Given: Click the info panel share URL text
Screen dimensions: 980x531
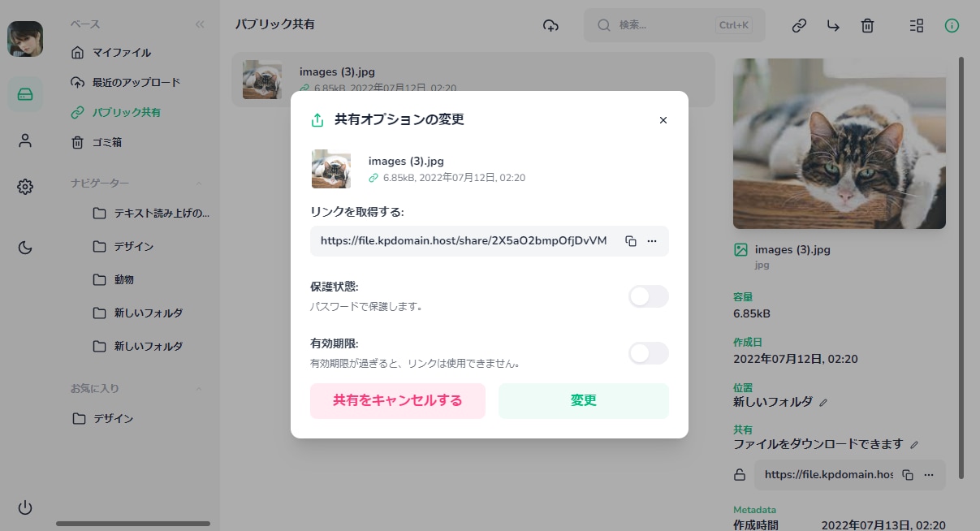Looking at the screenshot, I should pyautogui.click(x=829, y=475).
